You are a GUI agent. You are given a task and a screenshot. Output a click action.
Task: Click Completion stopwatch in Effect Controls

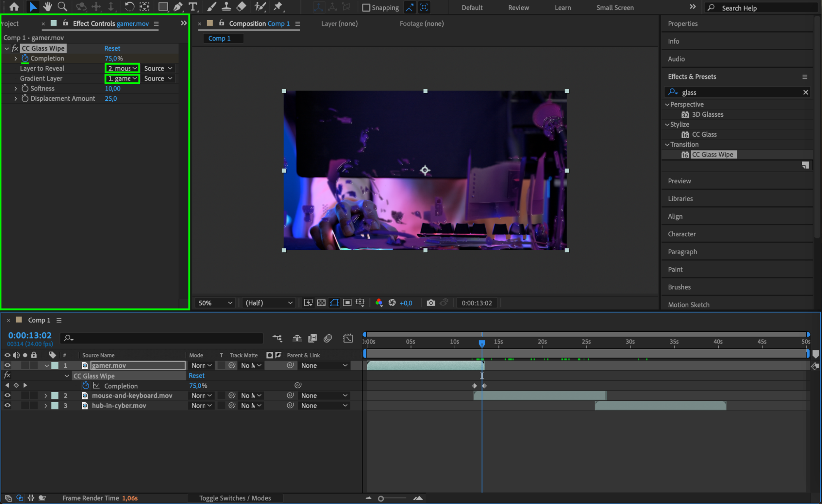[25, 58]
